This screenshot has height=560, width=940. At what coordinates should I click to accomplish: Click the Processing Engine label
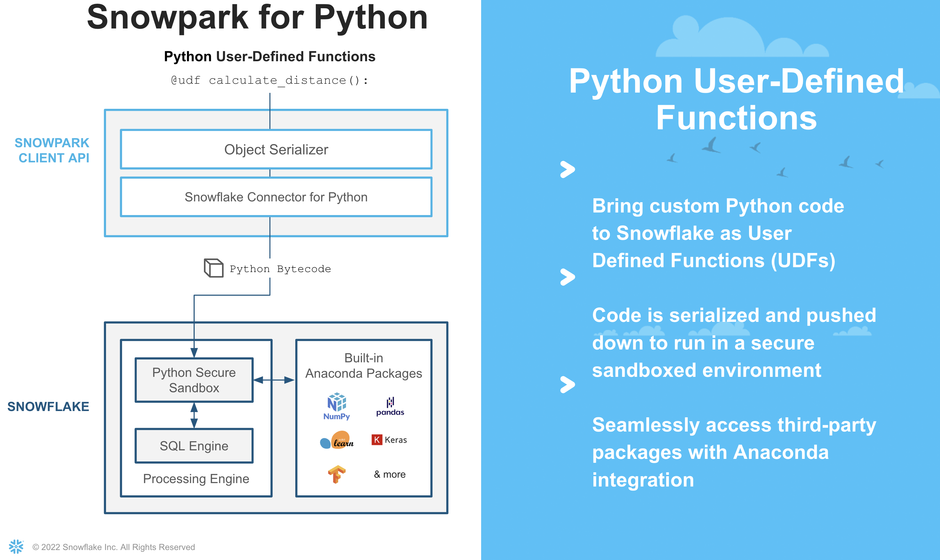[x=196, y=479]
